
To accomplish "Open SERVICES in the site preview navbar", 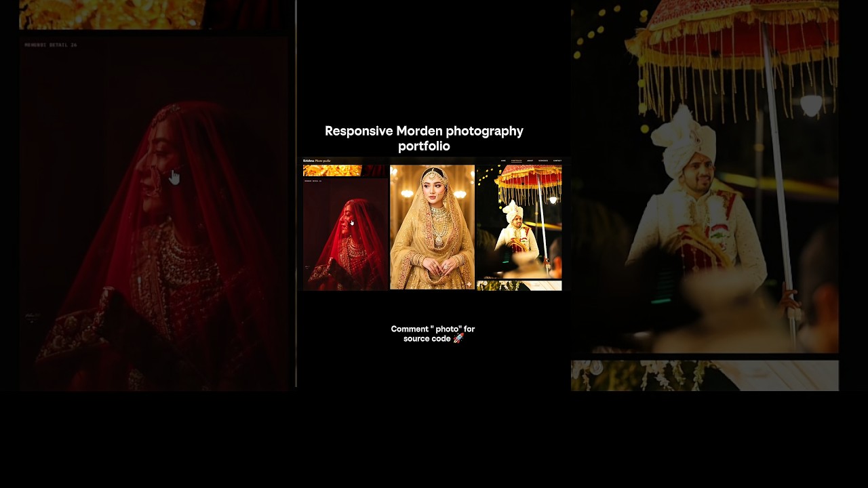I will tap(543, 161).
